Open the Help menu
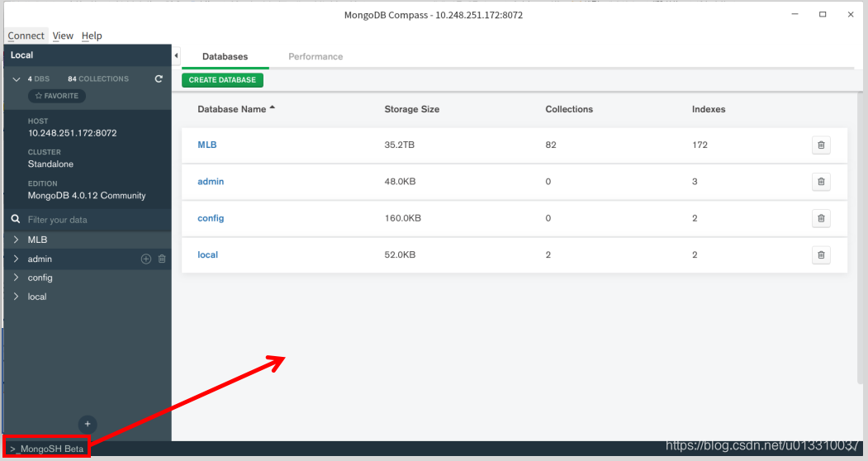The width and height of the screenshot is (868, 461). tap(92, 36)
